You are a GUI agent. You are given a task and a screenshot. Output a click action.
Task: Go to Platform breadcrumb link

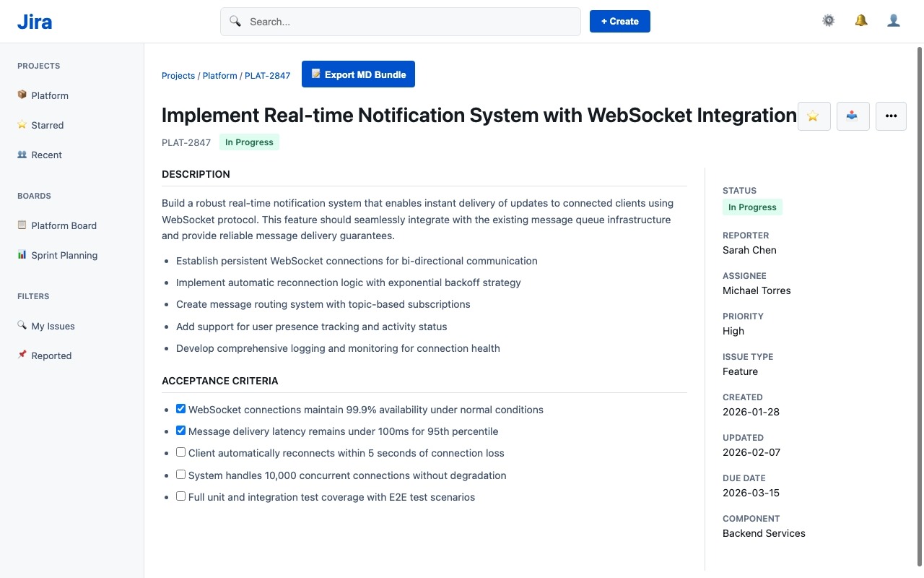click(220, 75)
